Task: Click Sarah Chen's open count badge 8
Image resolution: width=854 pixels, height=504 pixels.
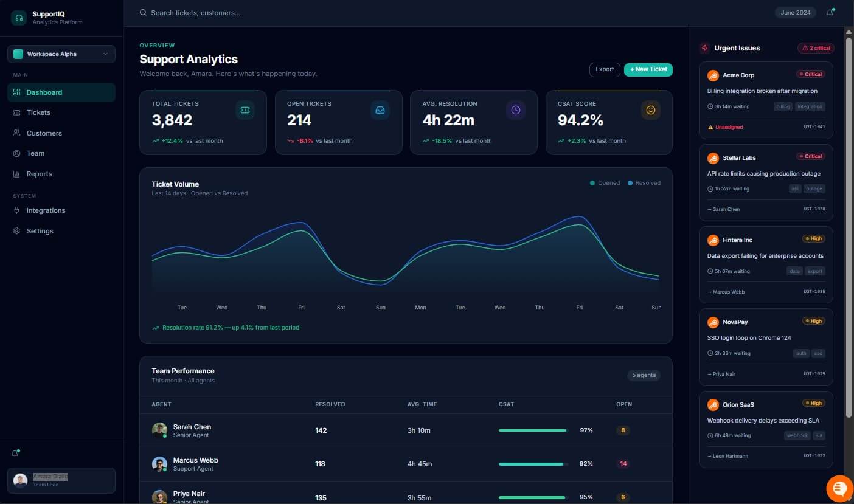Action: click(623, 430)
